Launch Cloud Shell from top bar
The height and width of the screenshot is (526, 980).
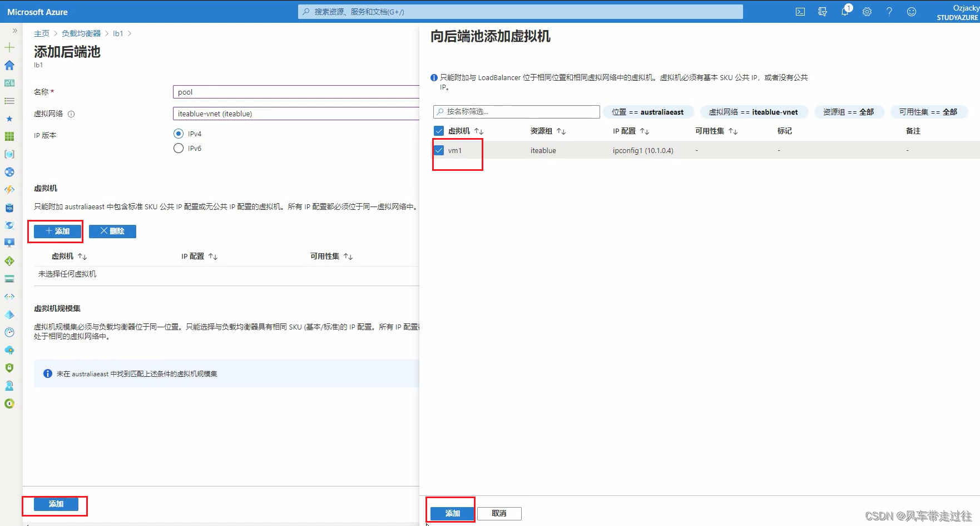coord(800,12)
